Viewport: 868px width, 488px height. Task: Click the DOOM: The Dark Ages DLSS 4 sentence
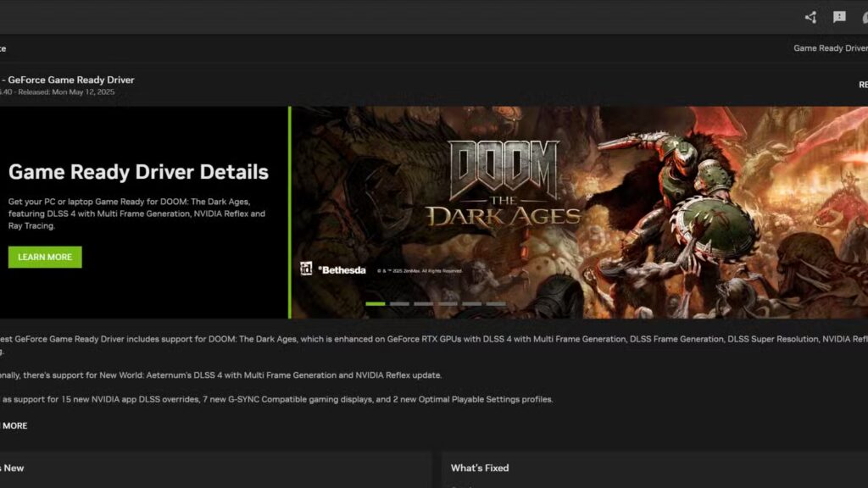coord(434,345)
